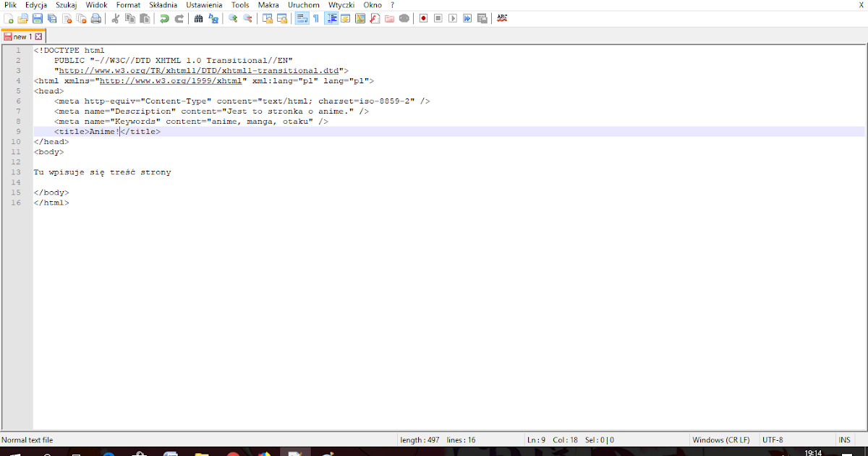This screenshot has width=868, height=456.
Task: Click the 'Windows (CR LF)' status bar entry
Action: click(x=721, y=440)
